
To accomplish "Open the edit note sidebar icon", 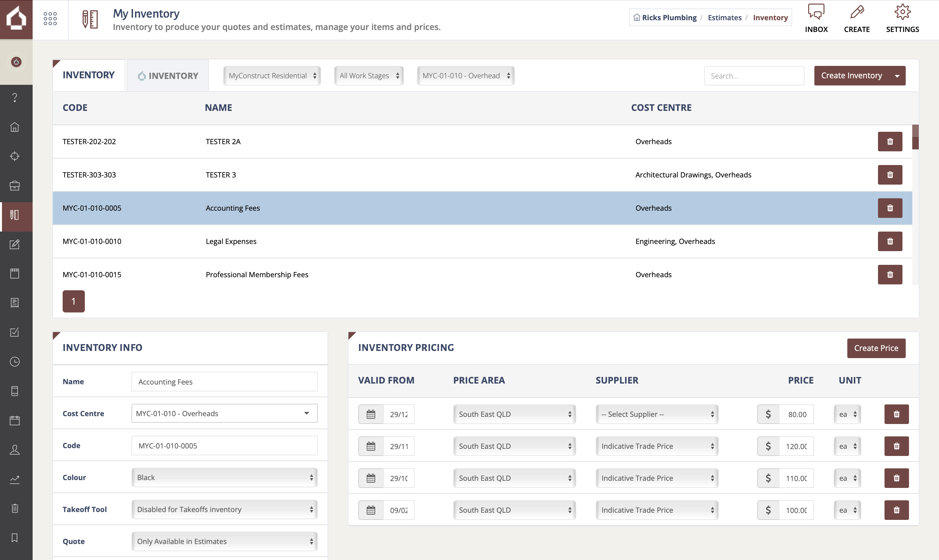I will tap(15, 244).
